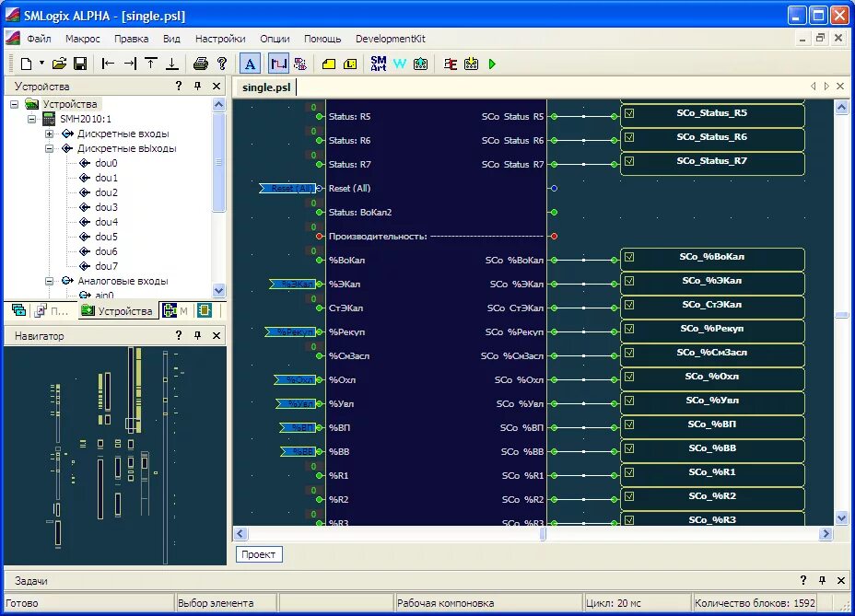Open an existing project file

pos(60,64)
